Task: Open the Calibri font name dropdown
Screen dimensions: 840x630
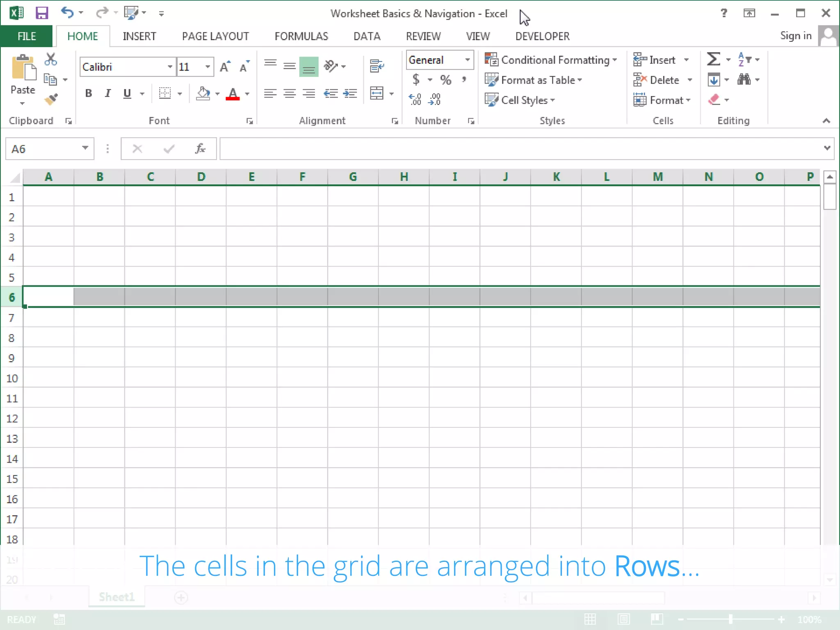Action: point(170,67)
